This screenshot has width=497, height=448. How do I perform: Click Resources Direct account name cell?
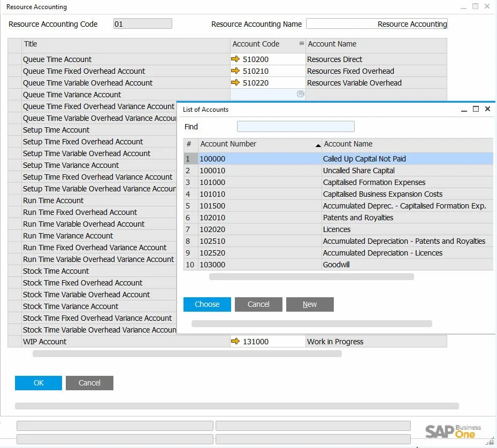click(x=376, y=59)
